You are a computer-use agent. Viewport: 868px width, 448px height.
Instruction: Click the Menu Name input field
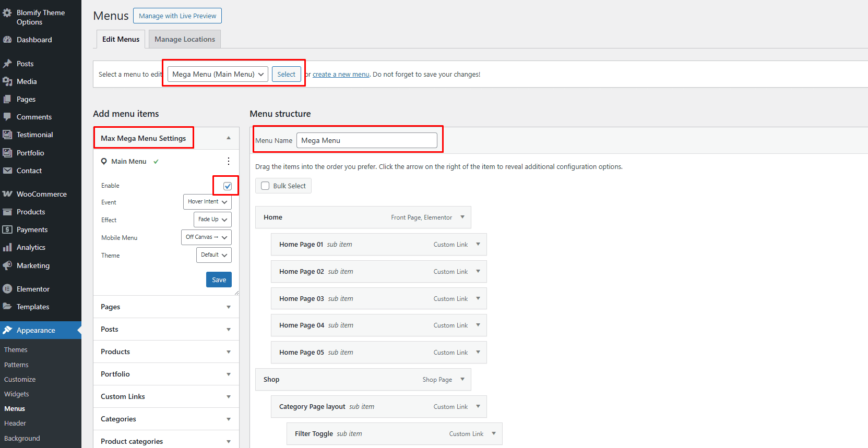pos(367,140)
